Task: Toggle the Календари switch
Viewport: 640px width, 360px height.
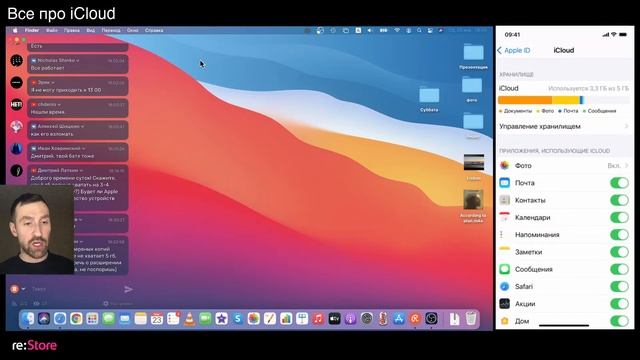Action: (619, 217)
